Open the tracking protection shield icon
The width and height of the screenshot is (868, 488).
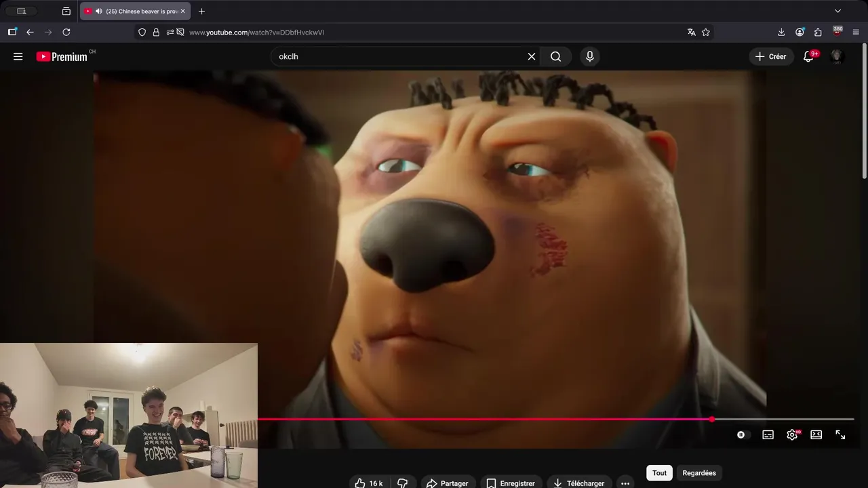[x=142, y=32]
